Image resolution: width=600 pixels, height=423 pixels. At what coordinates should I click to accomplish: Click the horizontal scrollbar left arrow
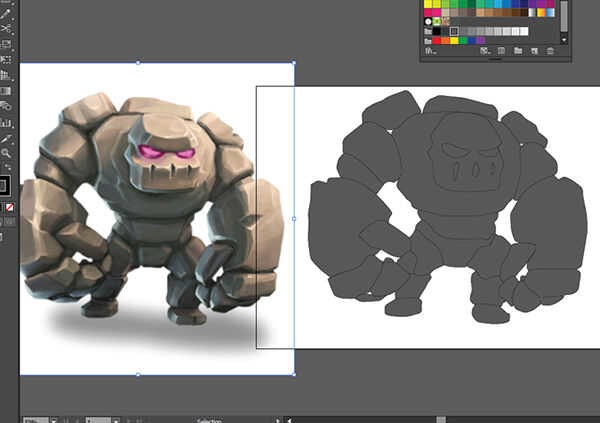(290, 420)
